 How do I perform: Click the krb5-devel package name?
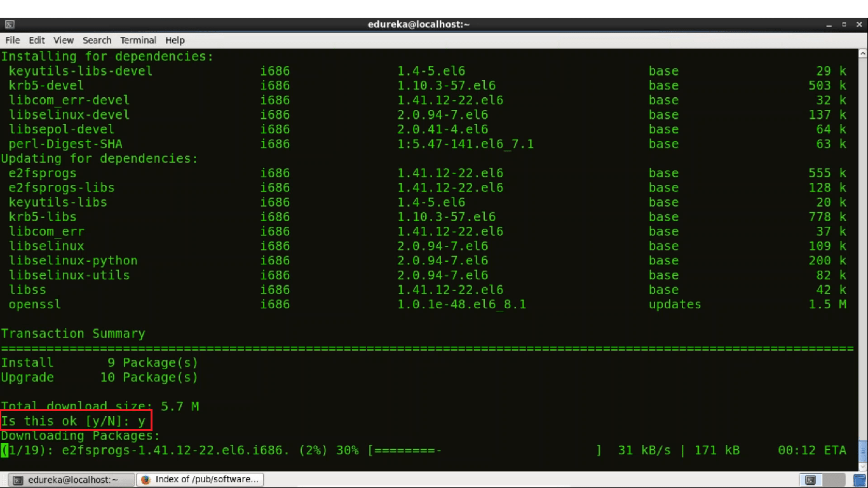click(46, 86)
